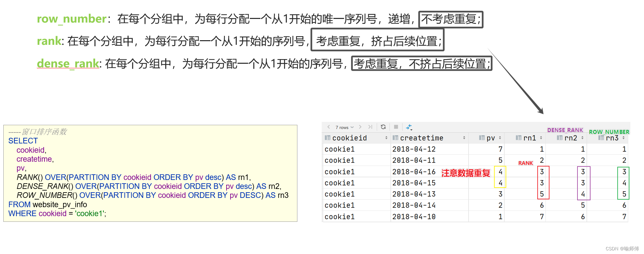Select the createtime cell 2018-04-10
644x254 pixels.
pyautogui.click(x=414, y=216)
